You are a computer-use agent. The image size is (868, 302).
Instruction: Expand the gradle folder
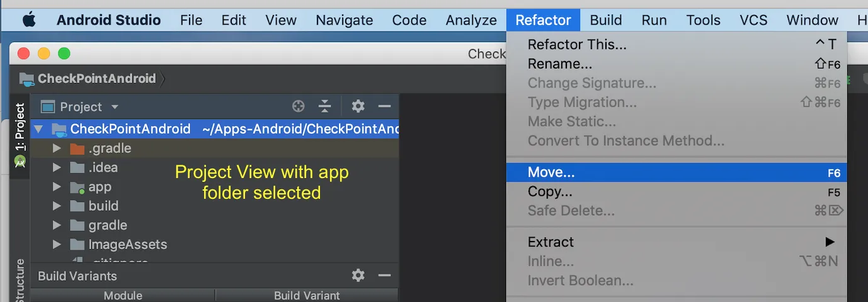tap(57, 225)
